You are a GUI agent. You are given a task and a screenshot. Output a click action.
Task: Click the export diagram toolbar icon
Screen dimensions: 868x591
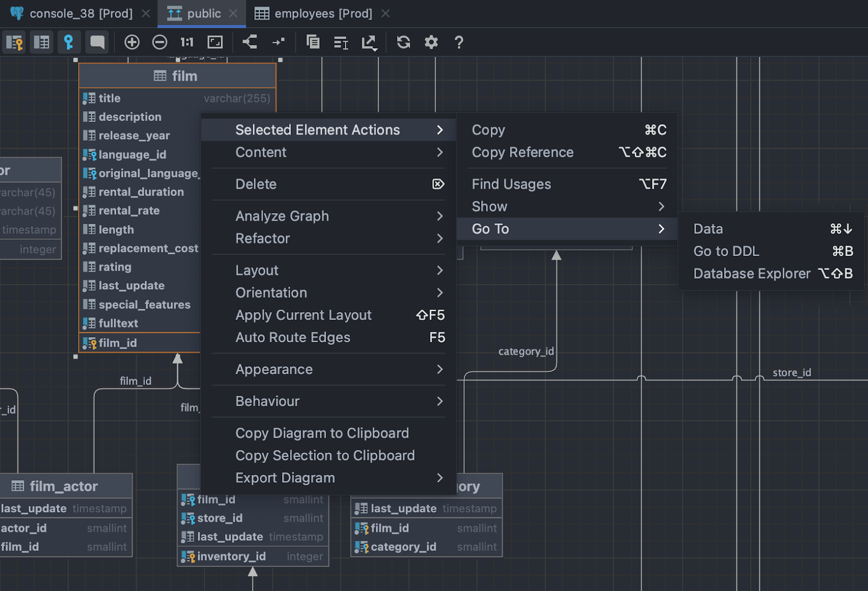369,42
